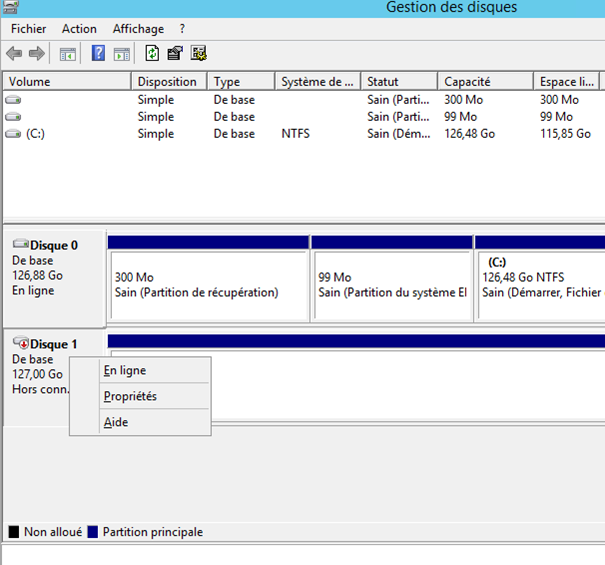Click the Forward arrow toolbar icon
605x565 pixels.
(x=37, y=54)
